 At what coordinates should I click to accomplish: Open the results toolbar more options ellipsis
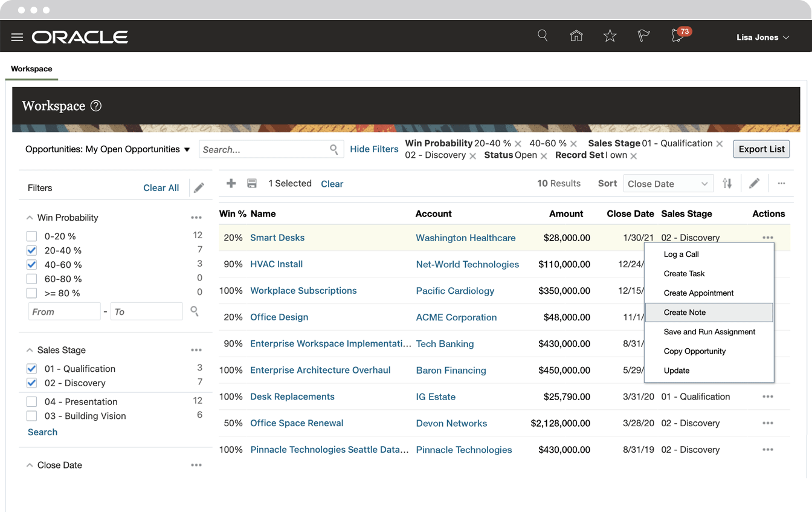(781, 183)
